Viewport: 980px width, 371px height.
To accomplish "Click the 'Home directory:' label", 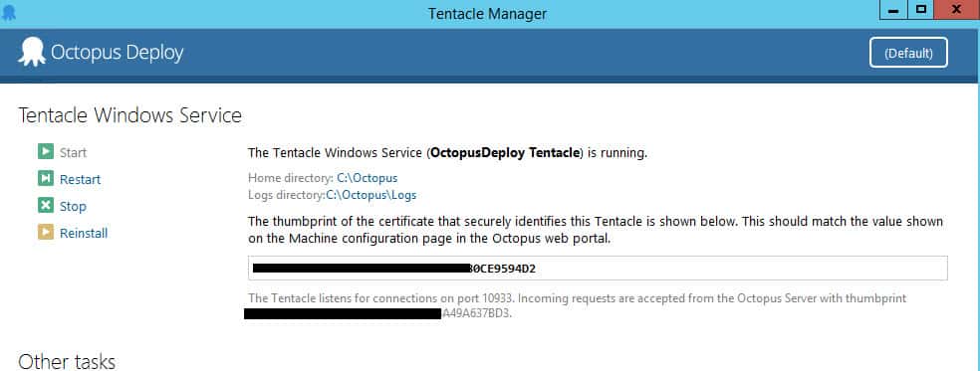I will pyautogui.click(x=291, y=178).
